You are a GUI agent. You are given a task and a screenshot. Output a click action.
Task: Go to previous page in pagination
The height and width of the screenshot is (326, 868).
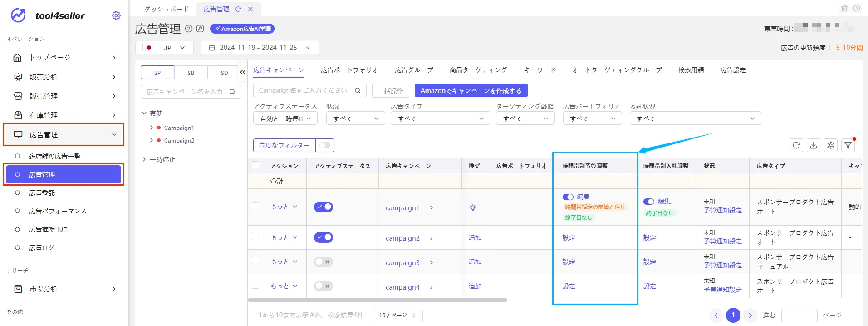tap(716, 315)
